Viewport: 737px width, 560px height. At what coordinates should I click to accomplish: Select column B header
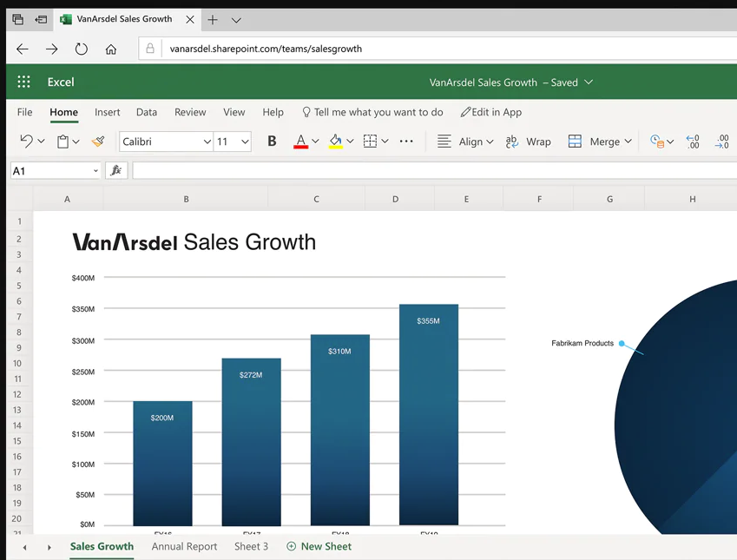point(186,199)
